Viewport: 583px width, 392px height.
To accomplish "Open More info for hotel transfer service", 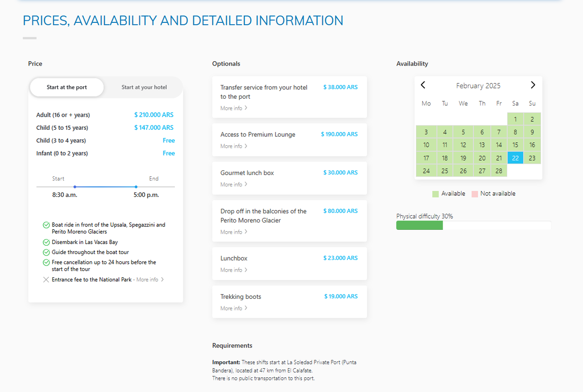I will click(234, 108).
